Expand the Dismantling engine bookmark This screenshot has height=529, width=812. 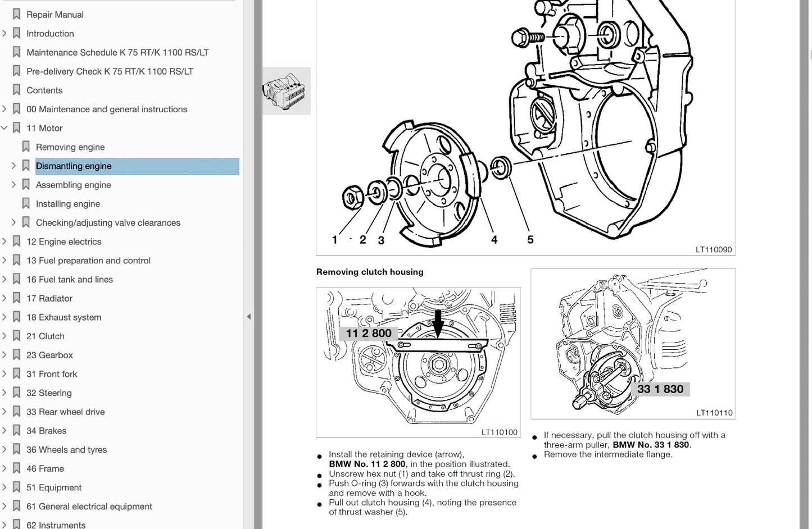(x=13, y=166)
